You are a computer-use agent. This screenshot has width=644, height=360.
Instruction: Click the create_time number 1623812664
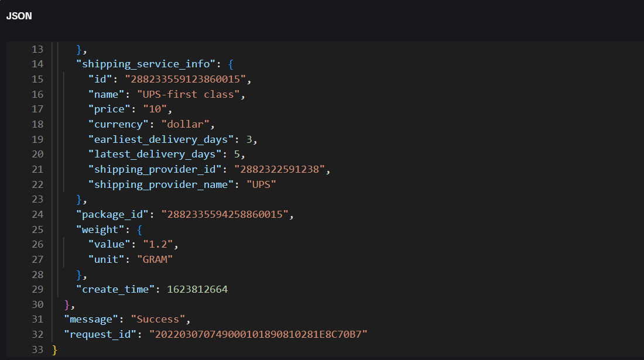[x=197, y=289]
